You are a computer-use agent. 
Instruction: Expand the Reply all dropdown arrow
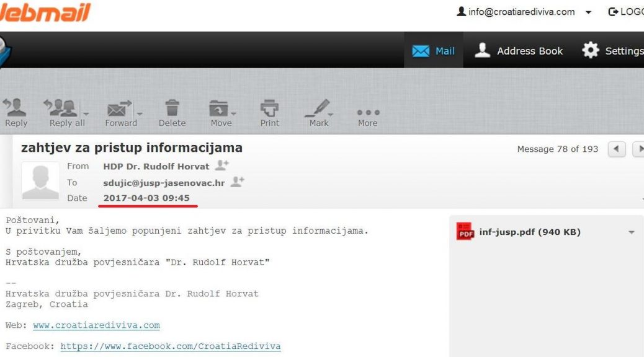point(86,114)
